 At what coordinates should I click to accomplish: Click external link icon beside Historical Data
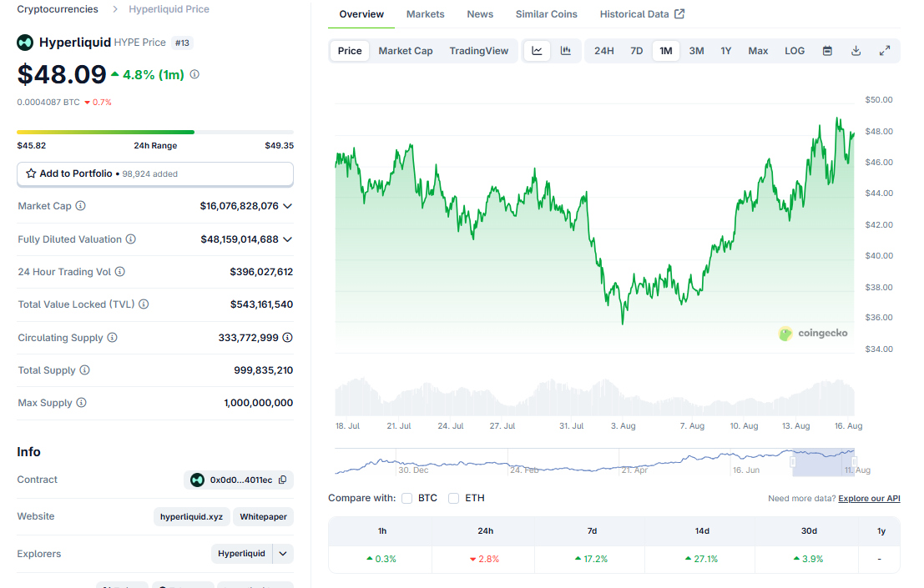[x=679, y=13]
